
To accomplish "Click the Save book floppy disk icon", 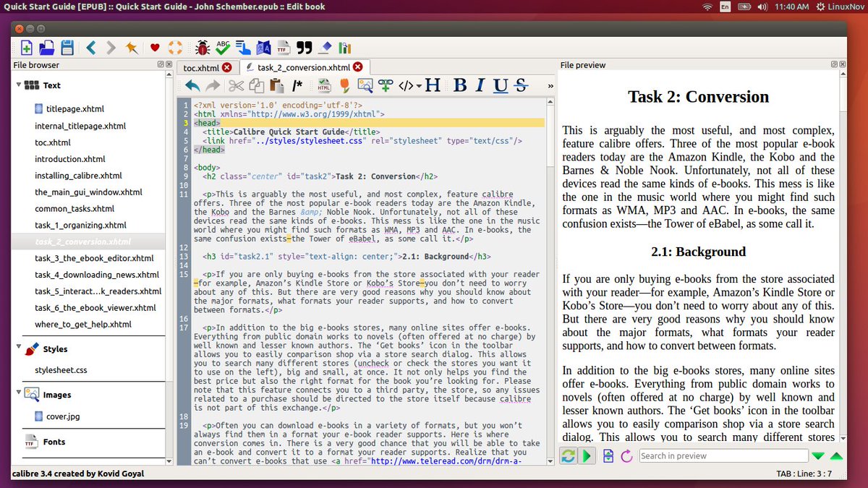I will (x=67, y=48).
